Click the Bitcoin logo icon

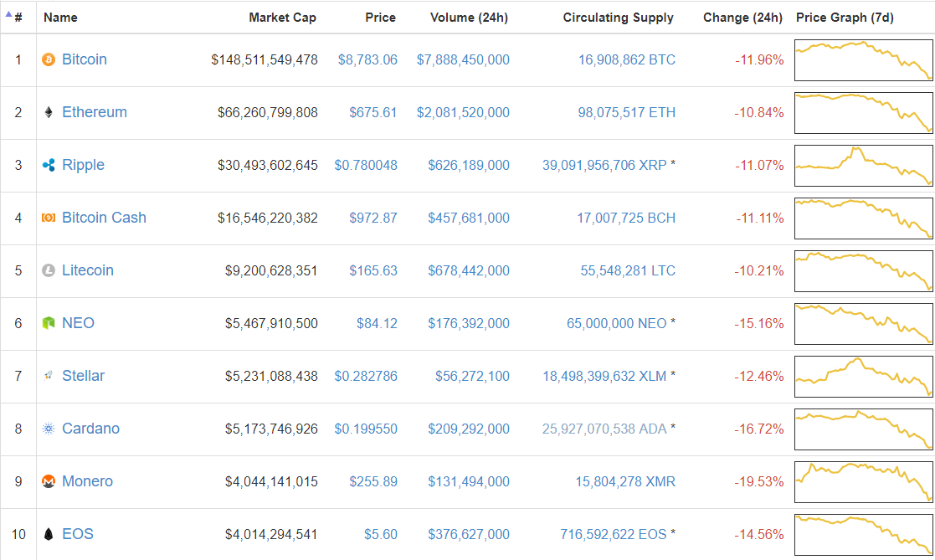tap(48, 59)
